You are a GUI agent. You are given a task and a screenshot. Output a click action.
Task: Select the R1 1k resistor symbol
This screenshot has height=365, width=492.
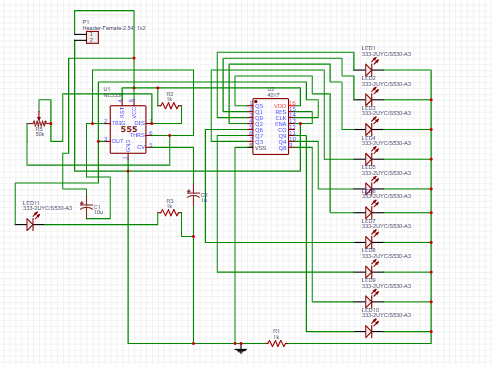[x=276, y=343]
